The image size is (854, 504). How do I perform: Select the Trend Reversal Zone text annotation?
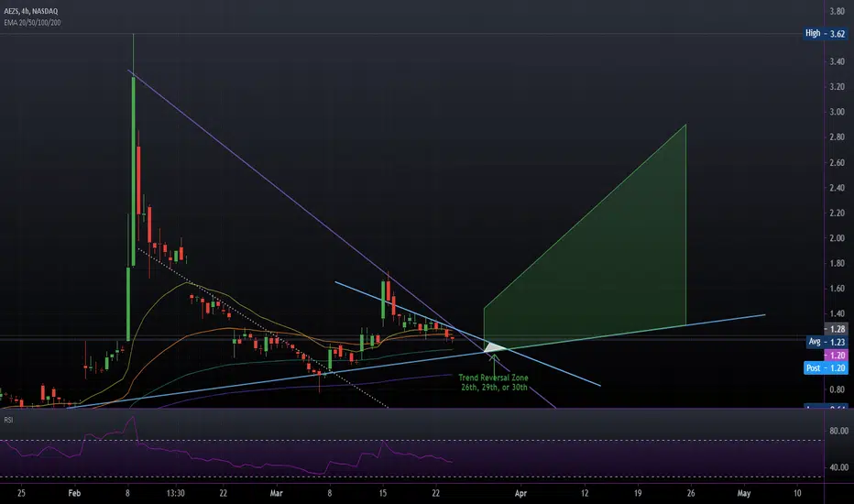[494, 382]
